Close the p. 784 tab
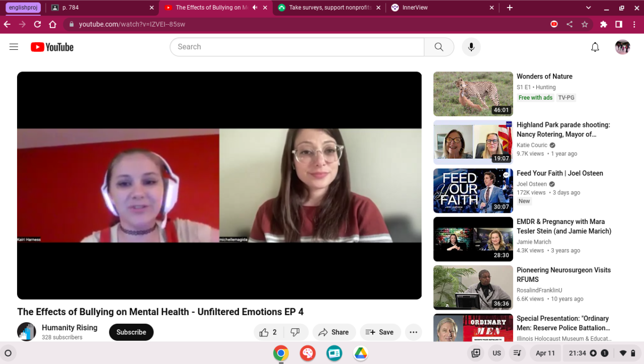The width and height of the screenshot is (644, 364). [x=152, y=8]
